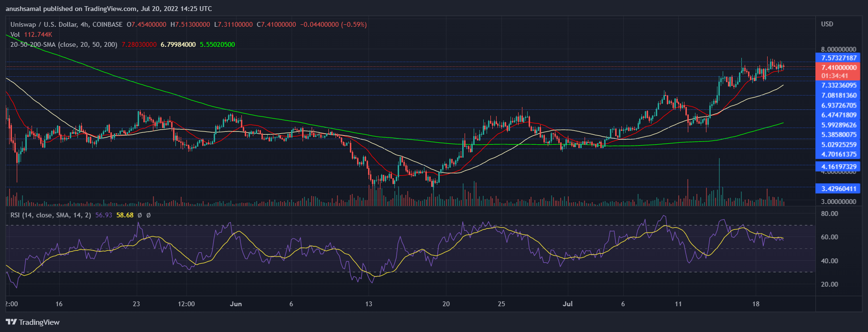Click the 3.42960411 price level label
Screen dimensions: 868x332
coord(839,189)
